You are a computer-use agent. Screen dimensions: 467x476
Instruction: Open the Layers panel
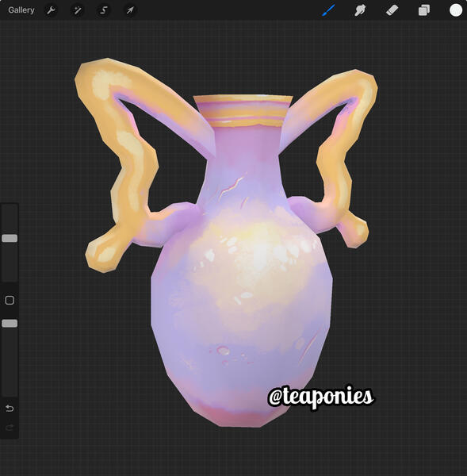[x=424, y=10]
